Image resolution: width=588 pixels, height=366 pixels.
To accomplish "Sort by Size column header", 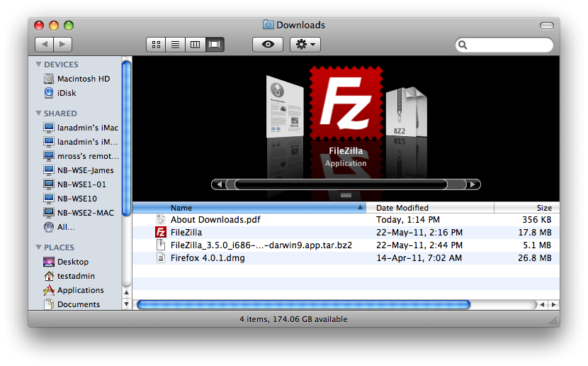I will [x=527, y=208].
